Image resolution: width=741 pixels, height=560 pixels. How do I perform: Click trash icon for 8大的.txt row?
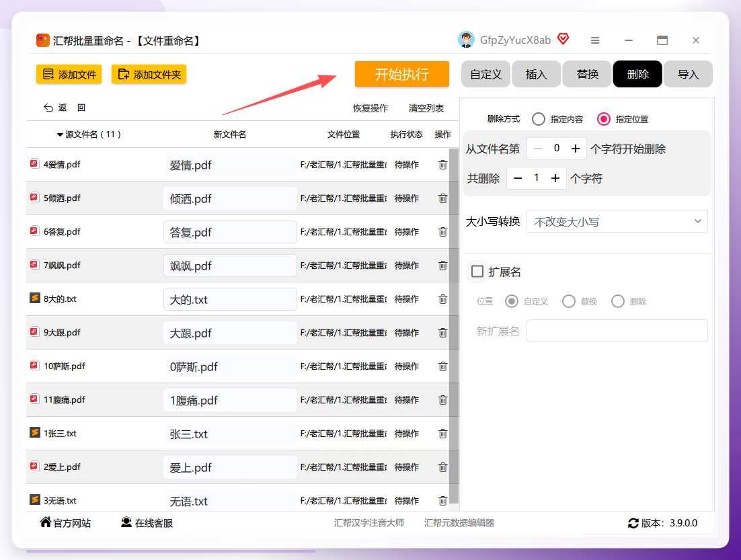click(x=442, y=298)
